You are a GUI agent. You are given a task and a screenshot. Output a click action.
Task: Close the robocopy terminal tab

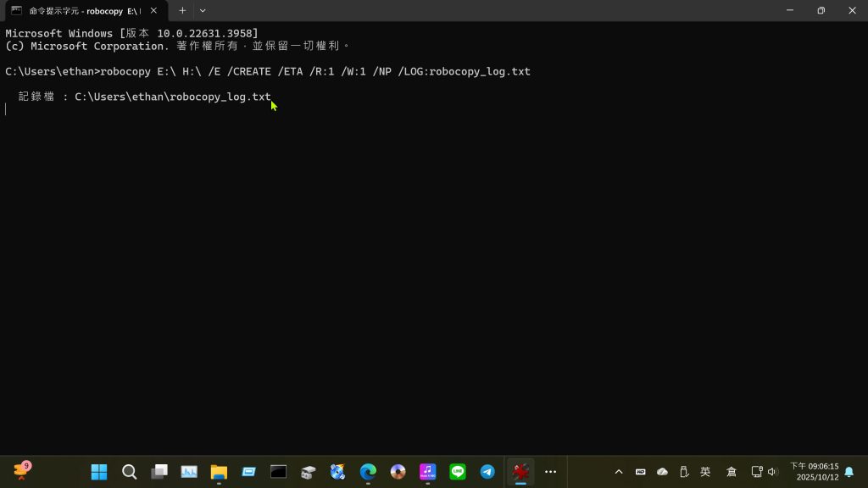(x=153, y=11)
